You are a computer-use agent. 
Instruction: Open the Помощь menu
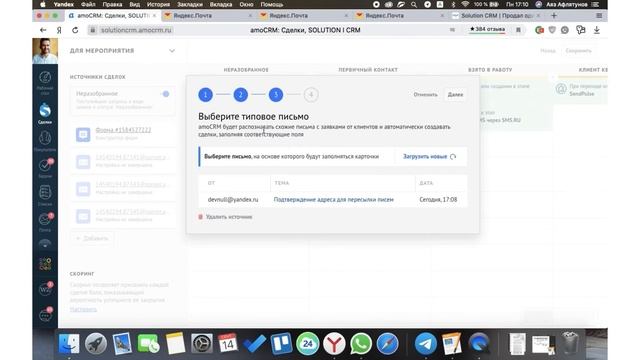[271, 4]
